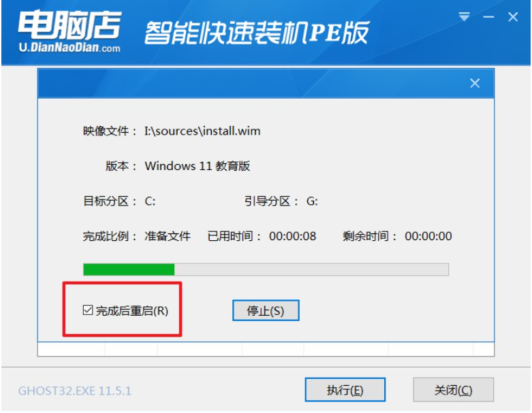
Task: Click the 关闭(C) button
Action: [x=453, y=390]
